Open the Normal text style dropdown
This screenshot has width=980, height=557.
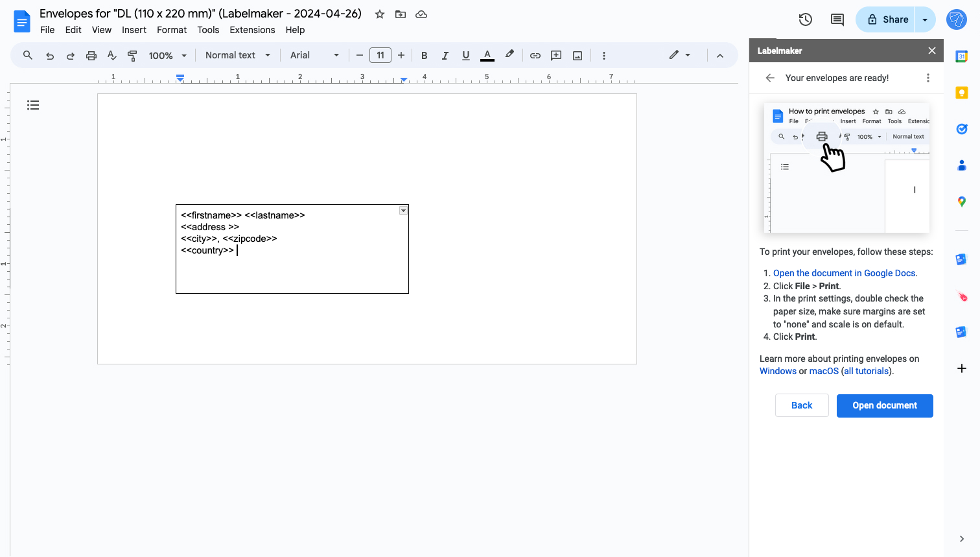click(x=237, y=55)
